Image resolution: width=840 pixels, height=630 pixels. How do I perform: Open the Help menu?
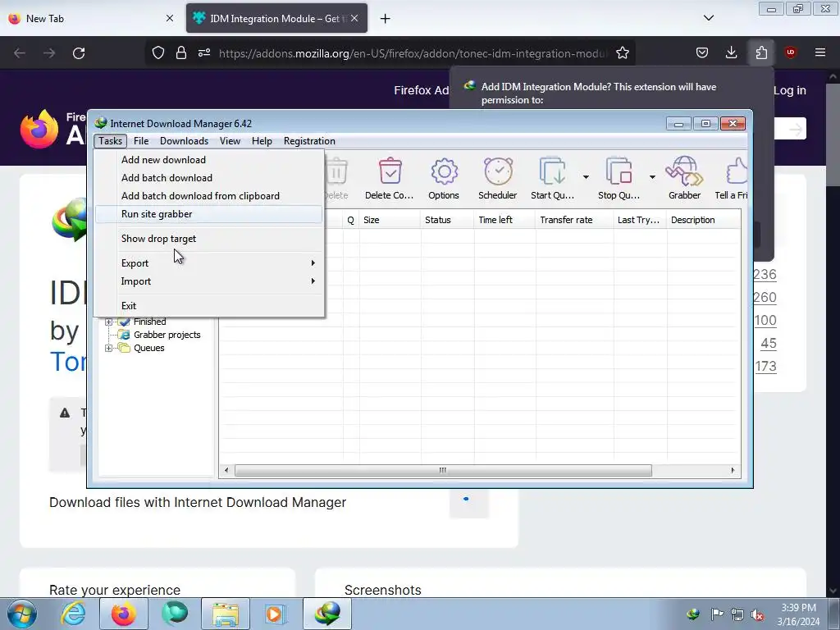262,141
